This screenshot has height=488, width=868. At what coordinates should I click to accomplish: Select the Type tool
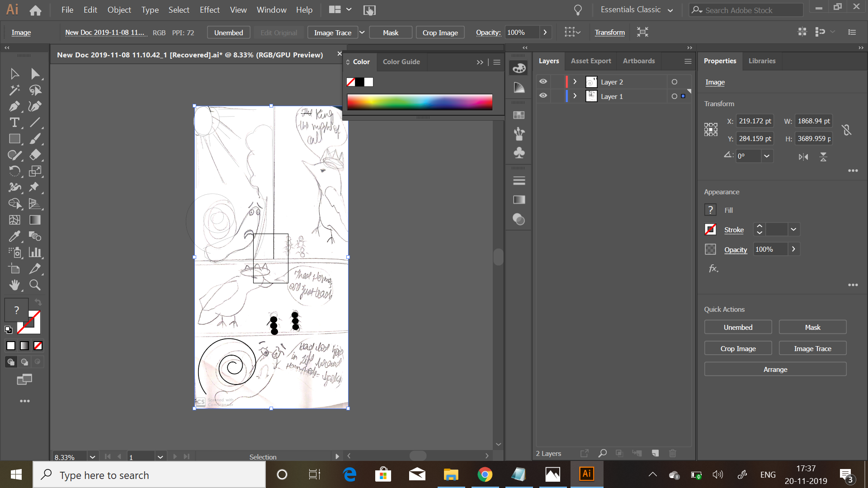(x=14, y=122)
